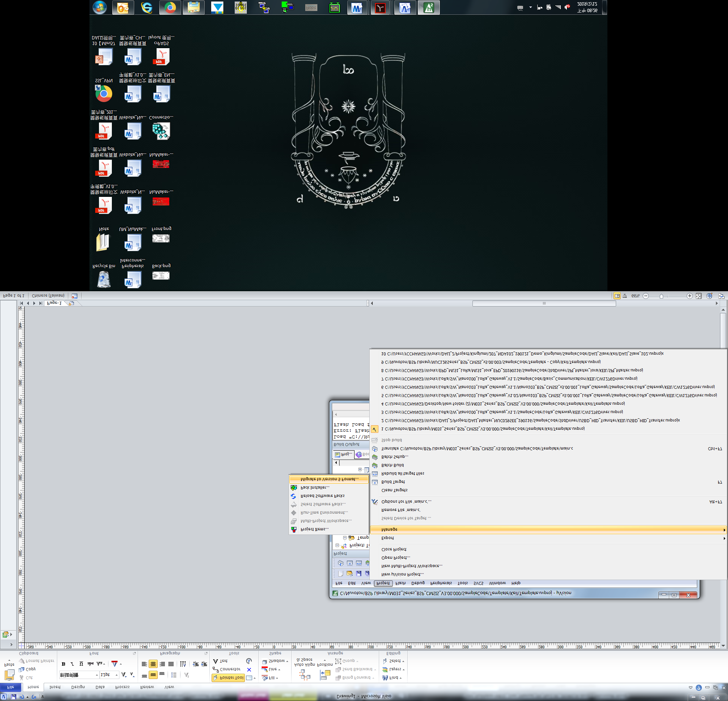
Task: Click the zoom slider in status bar
Action: click(x=661, y=296)
